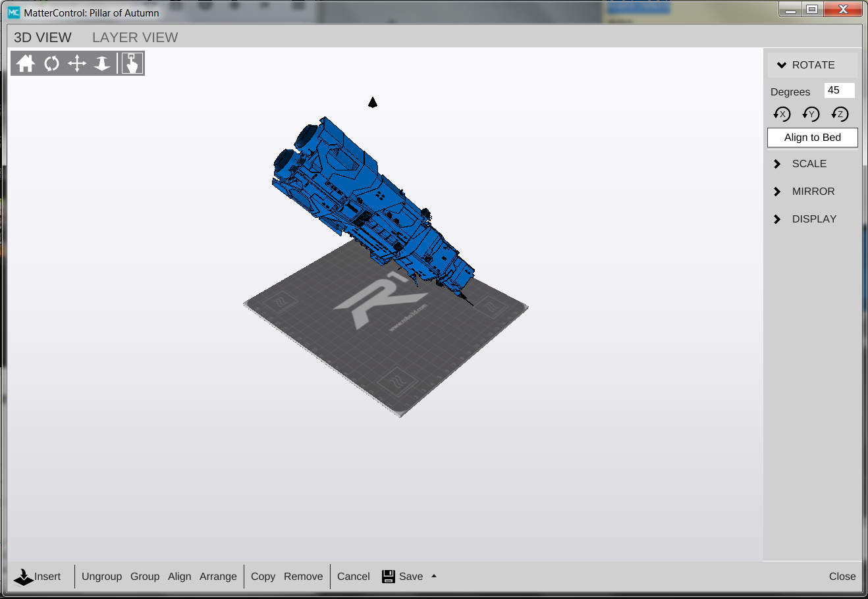The image size is (868, 599).
Task: Select the blue Pillar of Autumn model
Action: pos(373,211)
